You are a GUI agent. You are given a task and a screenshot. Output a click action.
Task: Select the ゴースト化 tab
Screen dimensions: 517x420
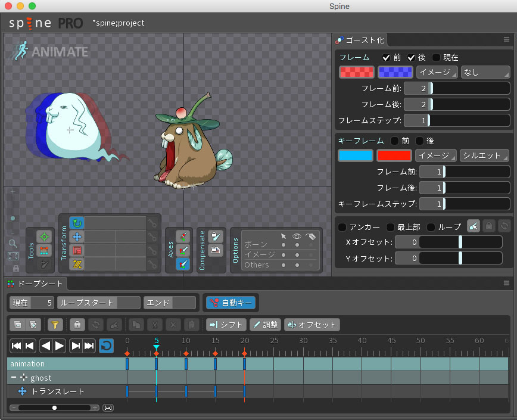coord(360,41)
